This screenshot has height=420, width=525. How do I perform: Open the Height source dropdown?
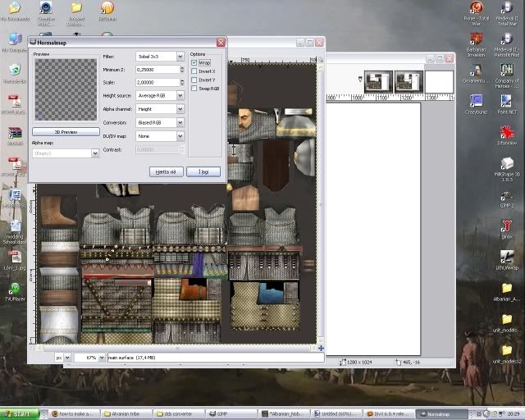pyautogui.click(x=159, y=96)
